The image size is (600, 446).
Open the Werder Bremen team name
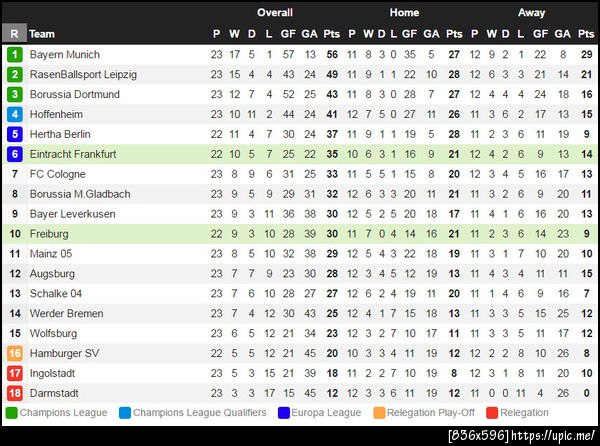(x=66, y=313)
